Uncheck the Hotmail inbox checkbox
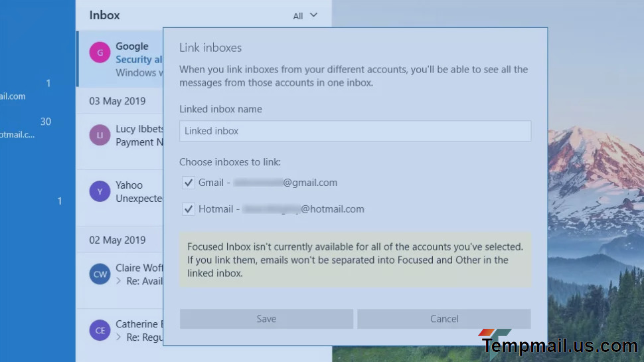Image resolution: width=644 pixels, height=362 pixels. pyautogui.click(x=189, y=209)
